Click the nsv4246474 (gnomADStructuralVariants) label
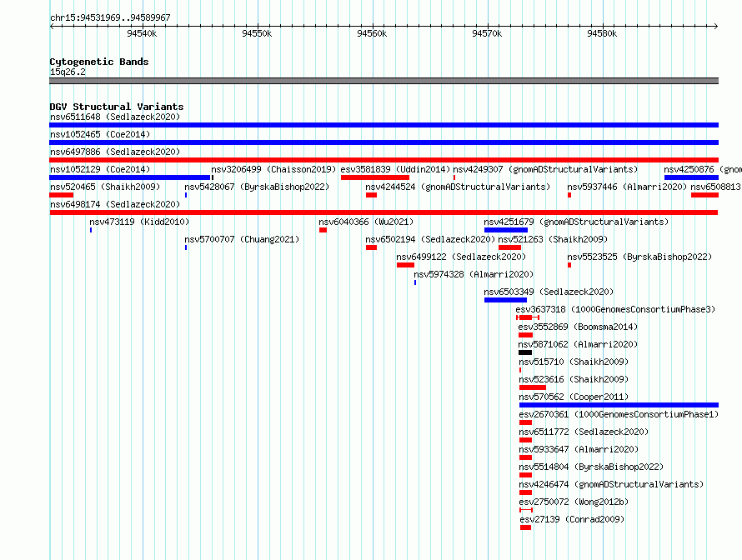This screenshot has height=560, width=742. pyautogui.click(x=611, y=484)
